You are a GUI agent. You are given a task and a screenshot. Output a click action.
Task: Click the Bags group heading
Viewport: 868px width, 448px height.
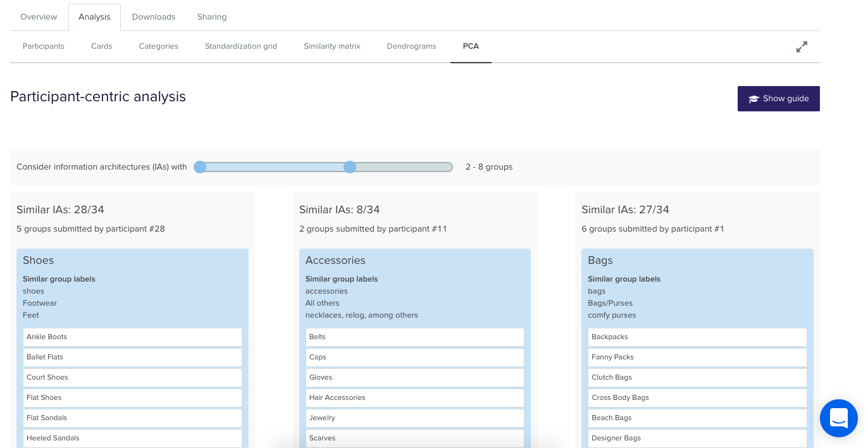pos(600,260)
